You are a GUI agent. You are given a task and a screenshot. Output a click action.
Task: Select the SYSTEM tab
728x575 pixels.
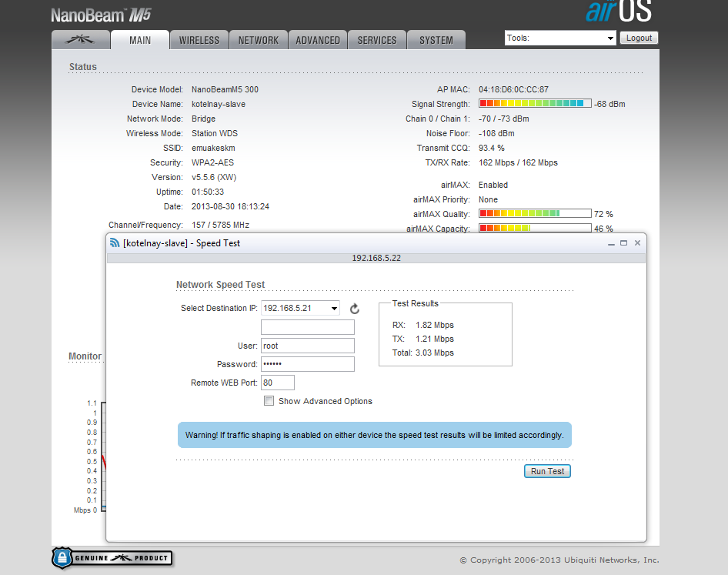click(436, 40)
